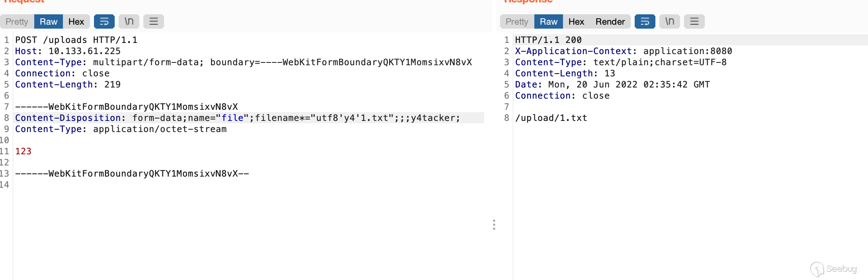Click the panel divider three-dot handle

coord(494,225)
